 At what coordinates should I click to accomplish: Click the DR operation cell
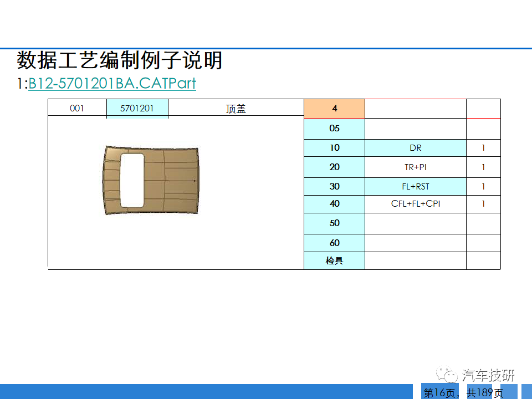pyautogui.click(x=416, y=148)
